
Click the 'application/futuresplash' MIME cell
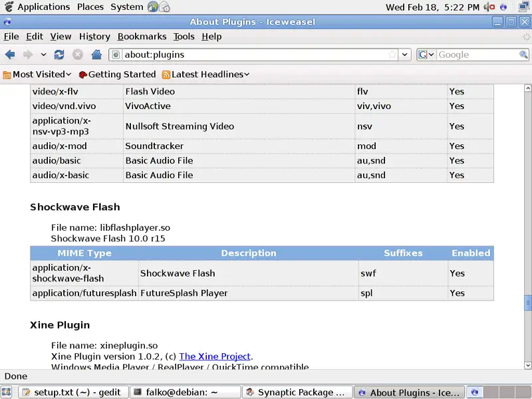click(x=84, y=293)
